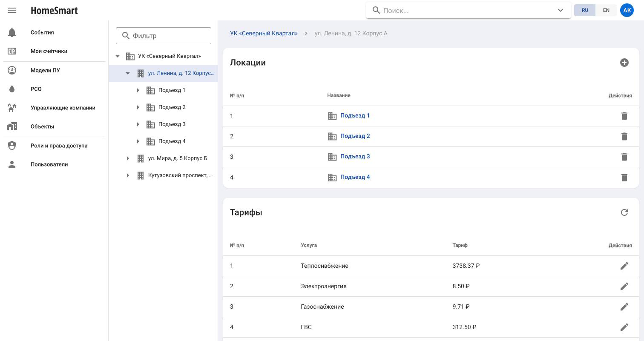Refresh the Тарифы table
This screenshot has height=341, width=644.
[624, 212]
